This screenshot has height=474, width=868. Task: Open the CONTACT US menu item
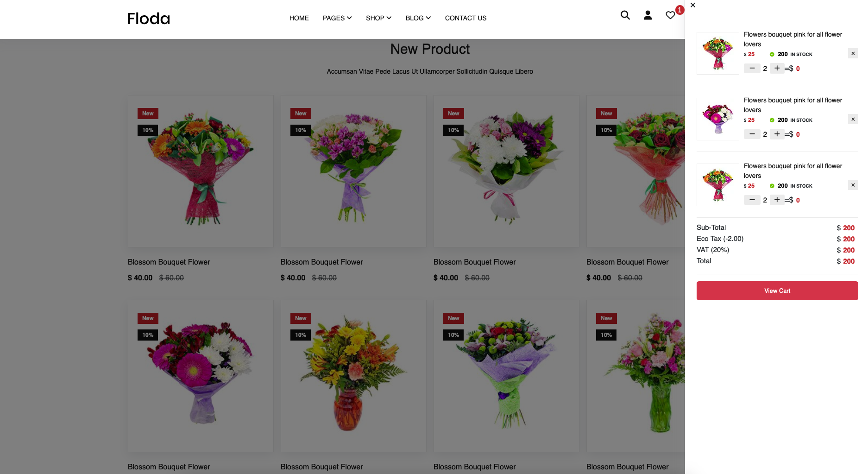click(465, 18)
